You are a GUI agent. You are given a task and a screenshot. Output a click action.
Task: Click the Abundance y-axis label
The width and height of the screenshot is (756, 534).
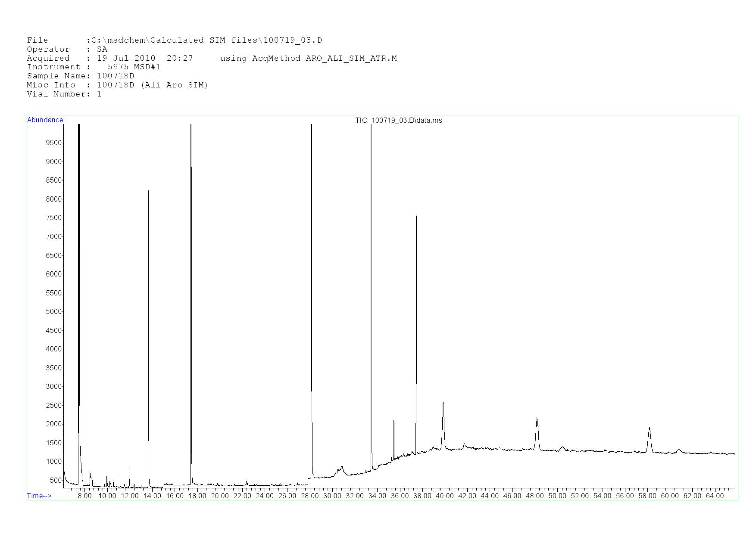pos(45,120)
